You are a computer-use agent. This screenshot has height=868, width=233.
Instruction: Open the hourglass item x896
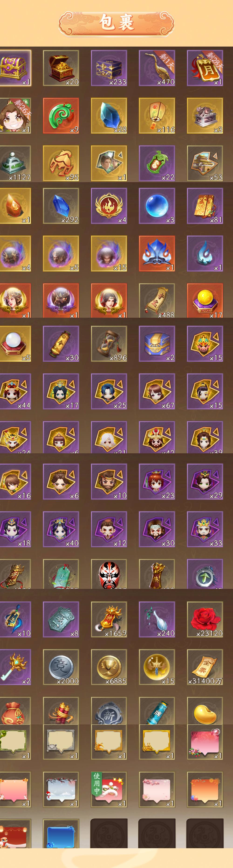109,344
